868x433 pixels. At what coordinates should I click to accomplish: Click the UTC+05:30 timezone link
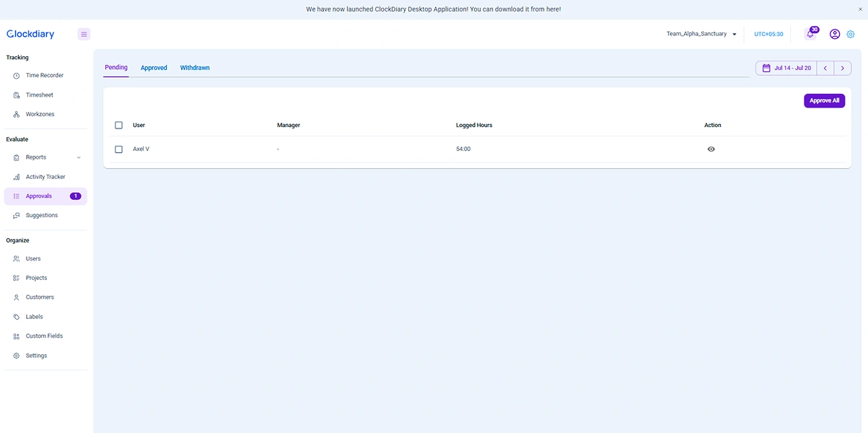tap(768, 34)
